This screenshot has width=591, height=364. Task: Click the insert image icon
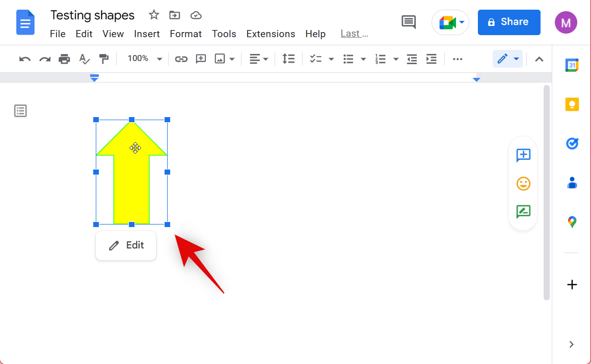[x=220, y=59]
